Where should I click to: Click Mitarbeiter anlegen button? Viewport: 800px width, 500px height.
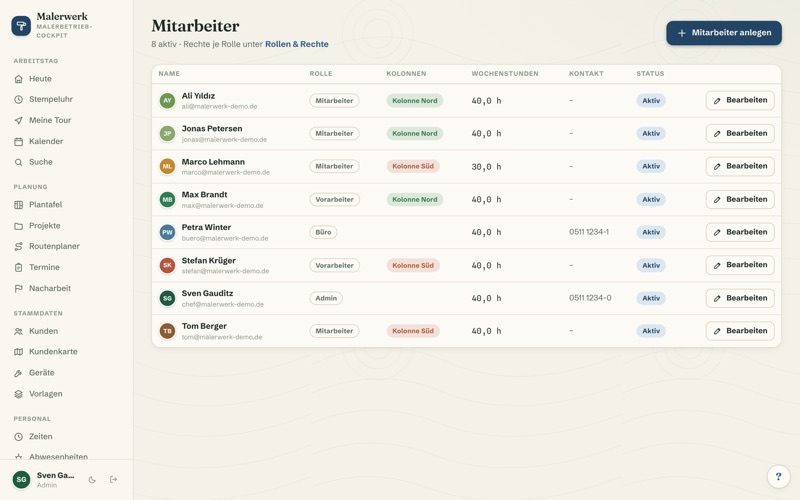(x=723, y=33)
